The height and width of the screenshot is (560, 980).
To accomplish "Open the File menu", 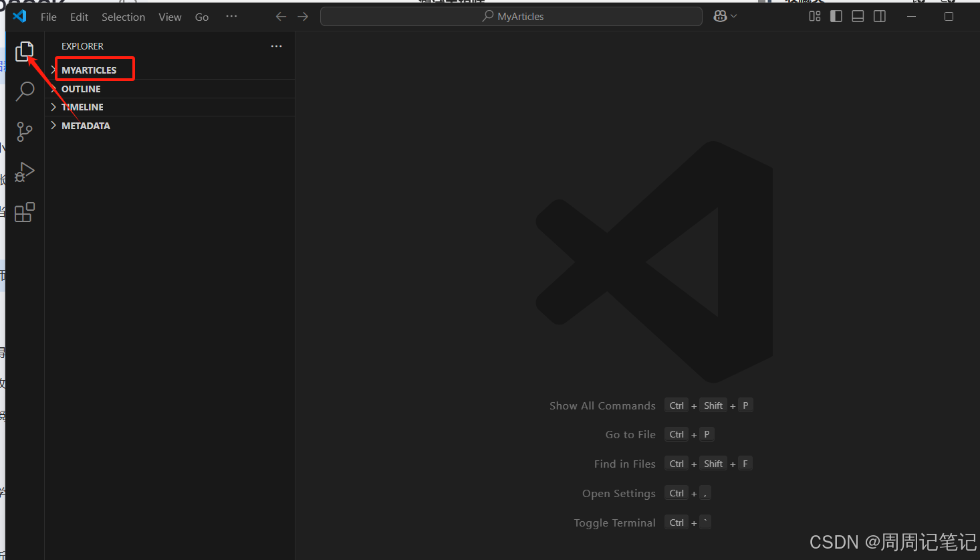I will pos(49,17).
